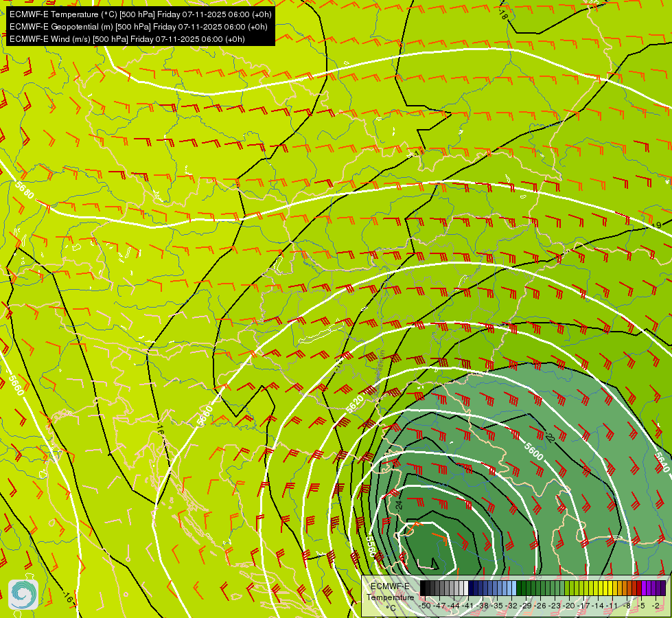Click the -8 tick label on scale
672x618 pixels.
click(x=627, y=606)
